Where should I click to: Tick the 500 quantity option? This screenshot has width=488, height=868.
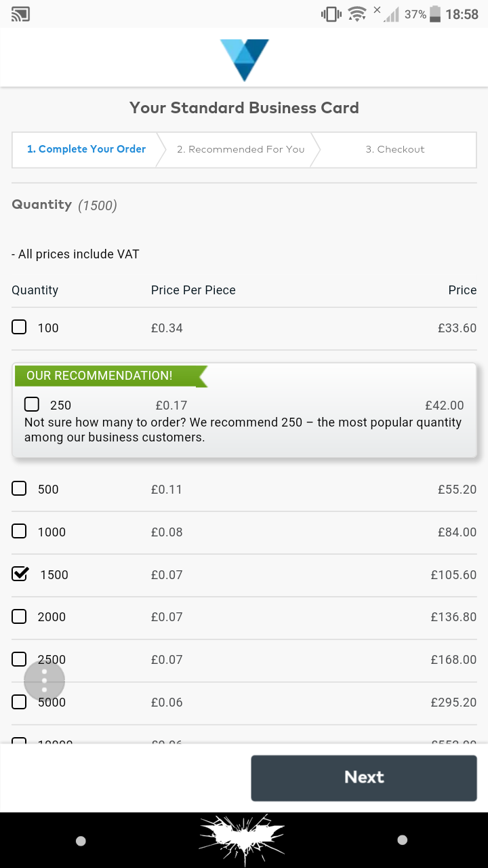[20, 488]
